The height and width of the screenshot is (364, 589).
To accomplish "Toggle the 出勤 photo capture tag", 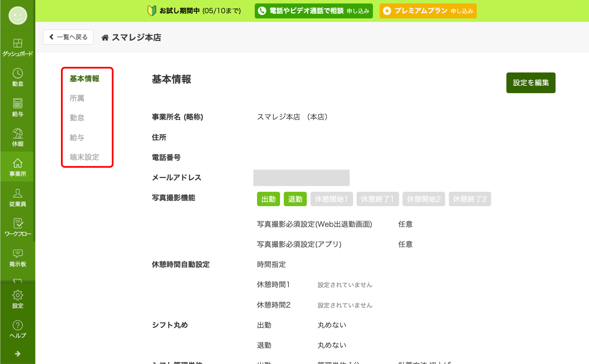I will point(268,199).
